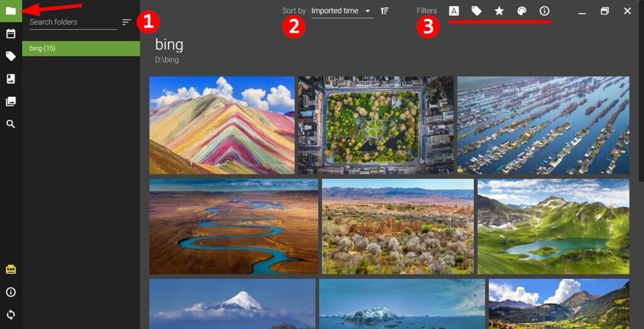Toggle the text filter
The height and width of the screenshot is (329, 644).
pos(453,11)
